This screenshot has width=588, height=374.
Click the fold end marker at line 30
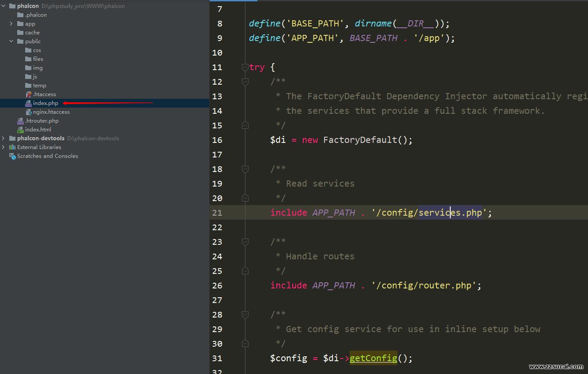[245, 344]
